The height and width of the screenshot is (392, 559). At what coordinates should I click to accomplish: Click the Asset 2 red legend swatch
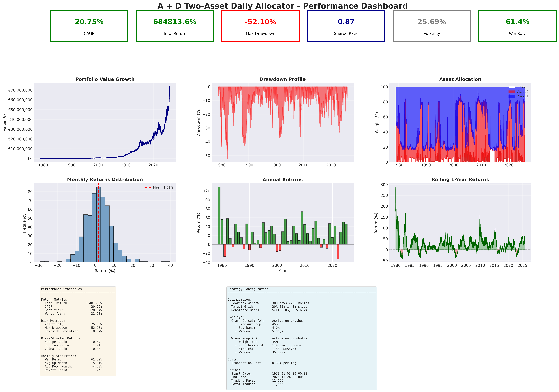pos(512,92)
